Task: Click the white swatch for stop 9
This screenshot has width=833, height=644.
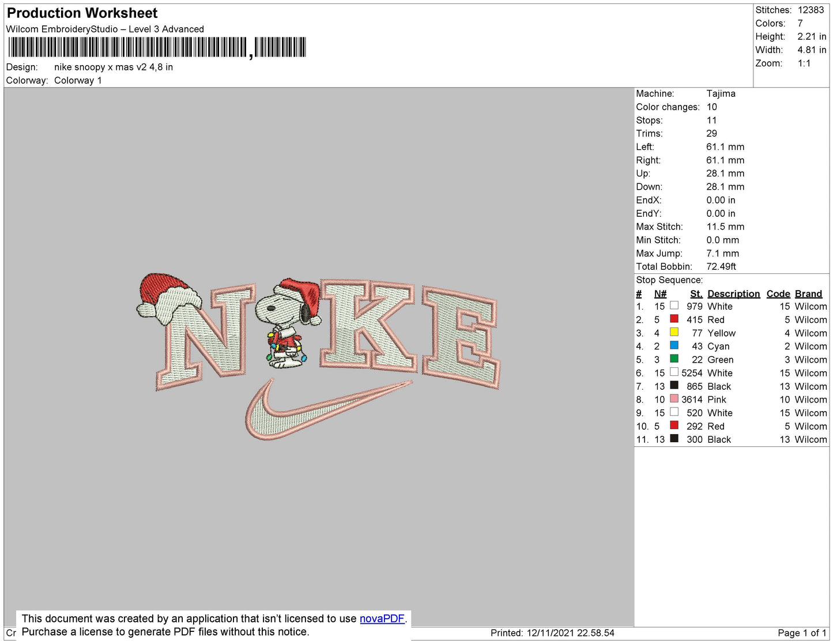Action: click(674, 412)
